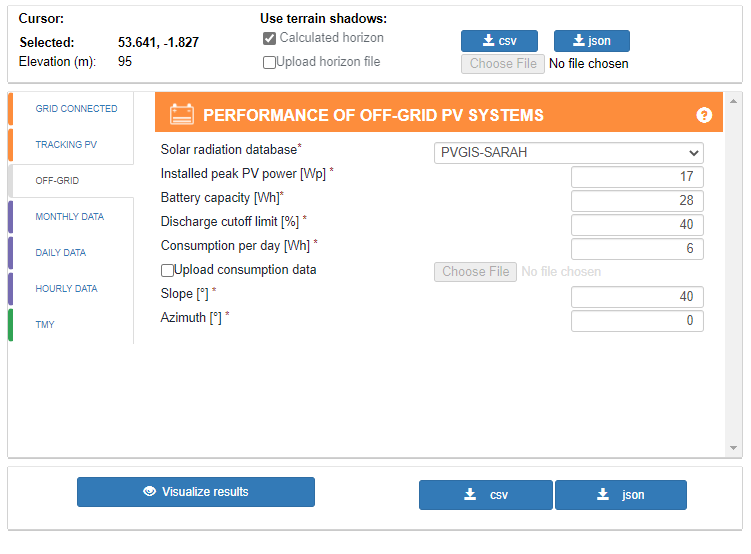The image size is (751, 554).
Task: Go to the Hourly Data tab
Action: click(x=66, y=289)
